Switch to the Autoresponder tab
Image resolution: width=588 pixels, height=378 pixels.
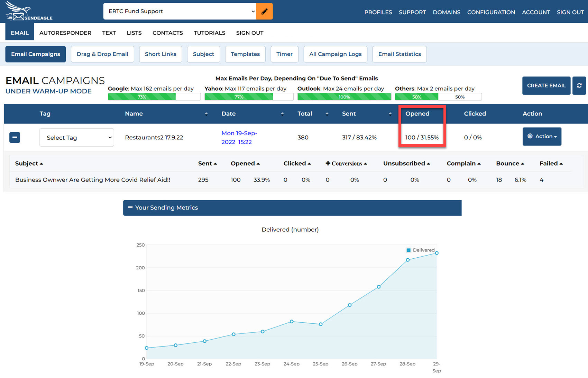tap(65, 33)
